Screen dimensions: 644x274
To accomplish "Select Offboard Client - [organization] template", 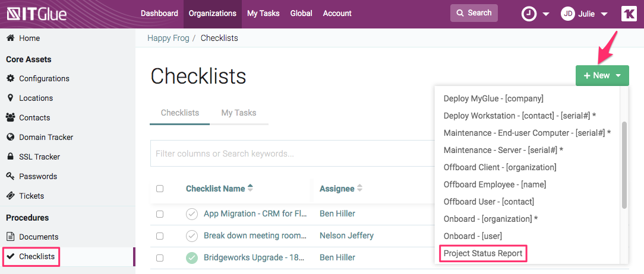I will [500, 167].
